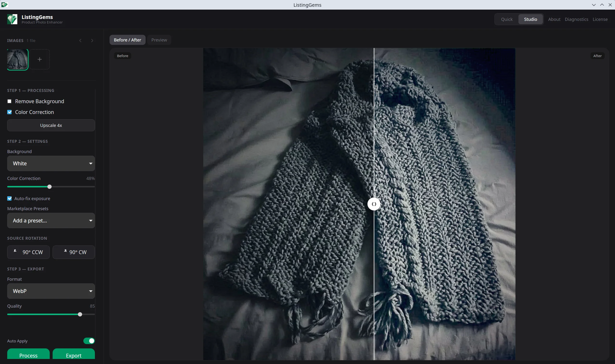
Task: Click the Upscale 4x button
Action: click(x=51, y=125)
